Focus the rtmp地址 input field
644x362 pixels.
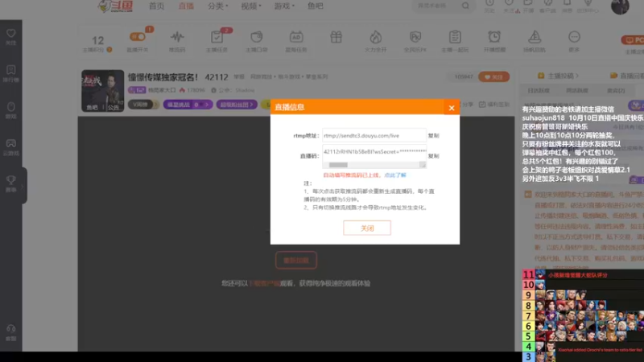374,135
